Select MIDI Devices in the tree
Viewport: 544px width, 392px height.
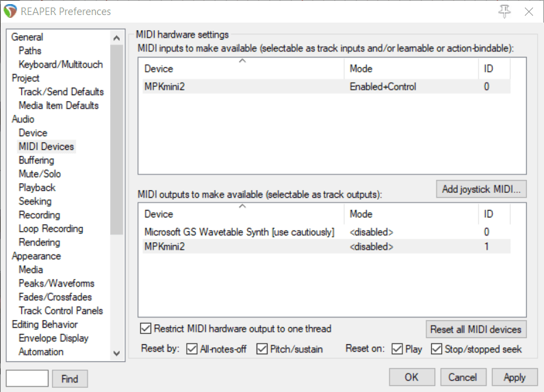46,146
